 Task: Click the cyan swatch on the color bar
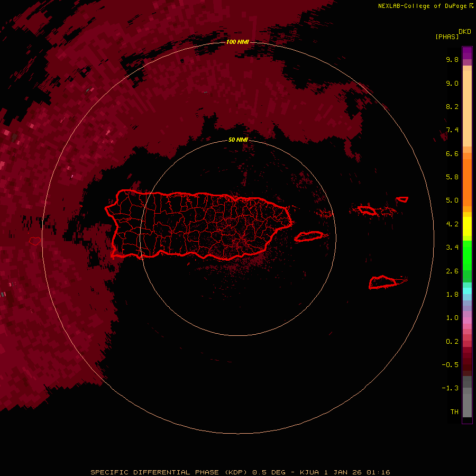coord(467,291)
